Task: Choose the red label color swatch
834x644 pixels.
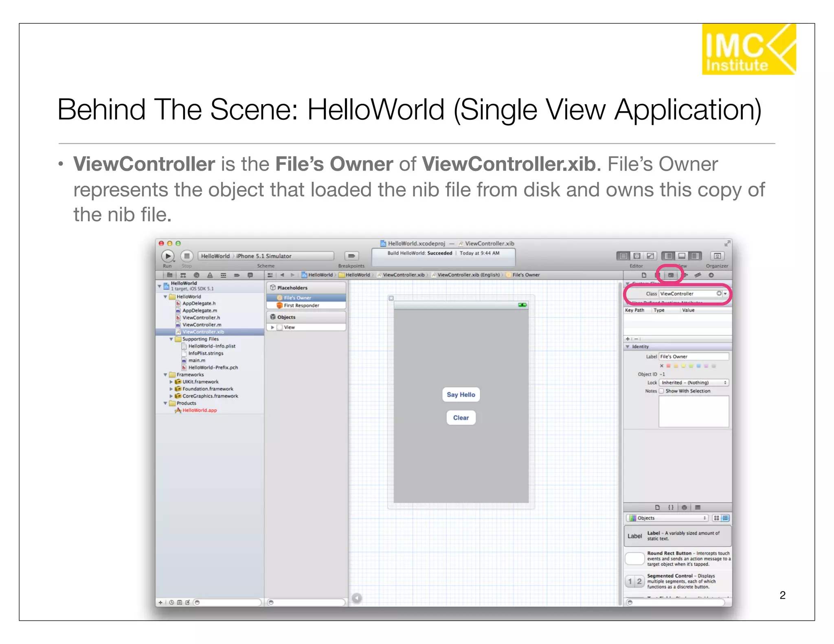Action: click(x=668, y=366)
